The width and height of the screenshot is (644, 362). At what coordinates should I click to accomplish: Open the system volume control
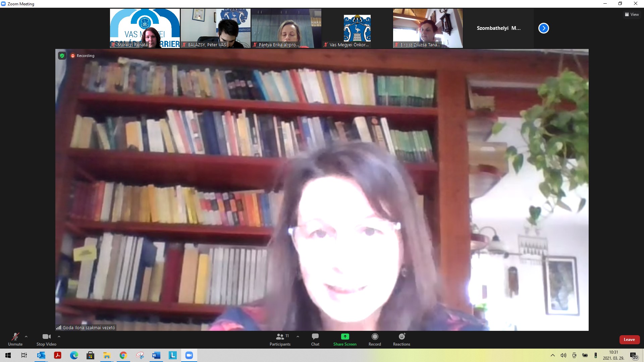click(x=563, y=355)
